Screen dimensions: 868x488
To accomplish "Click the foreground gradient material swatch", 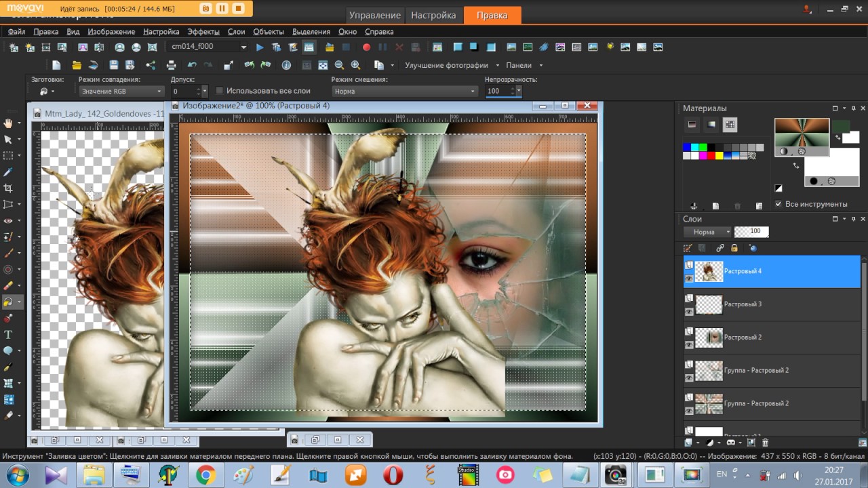I will 802,133.
